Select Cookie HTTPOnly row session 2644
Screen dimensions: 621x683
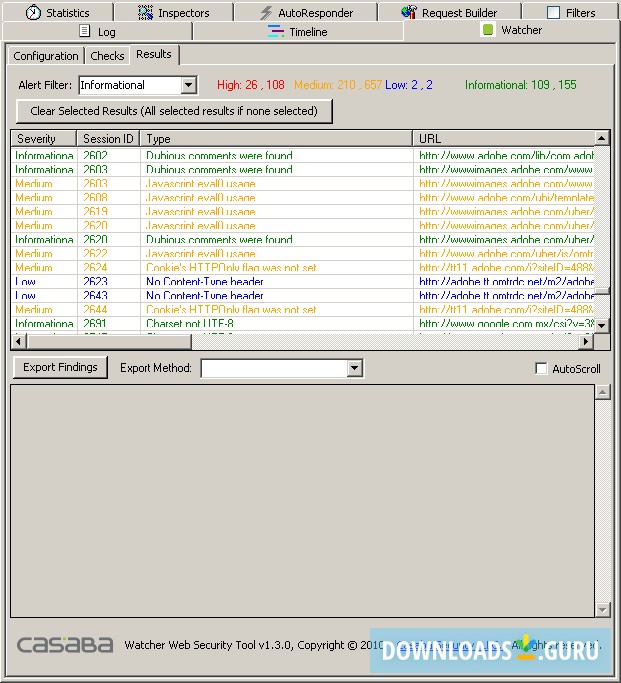[x=303, y=309]
